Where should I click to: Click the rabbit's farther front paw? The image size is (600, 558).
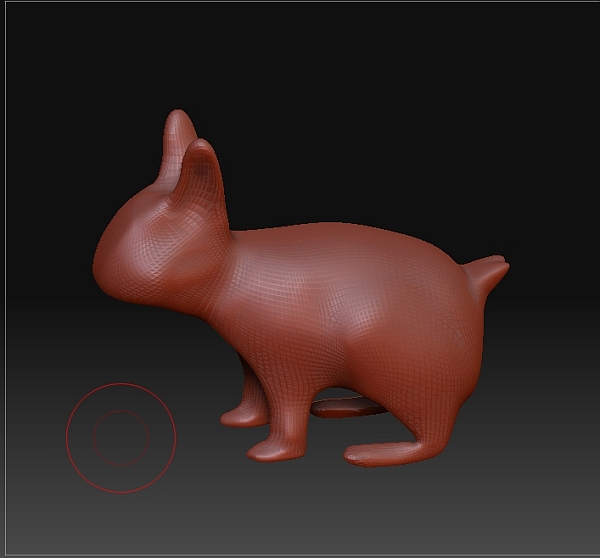tap(236, 415)
